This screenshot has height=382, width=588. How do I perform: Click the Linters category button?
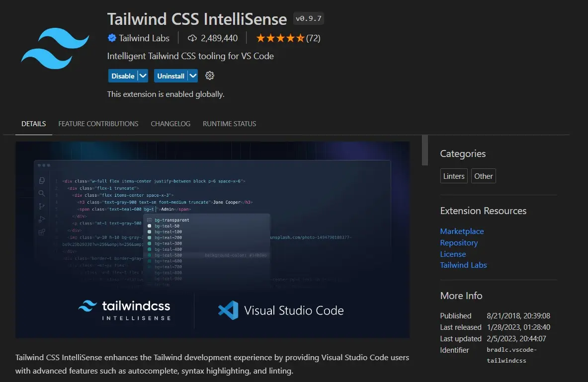click(x=453, y=175)
